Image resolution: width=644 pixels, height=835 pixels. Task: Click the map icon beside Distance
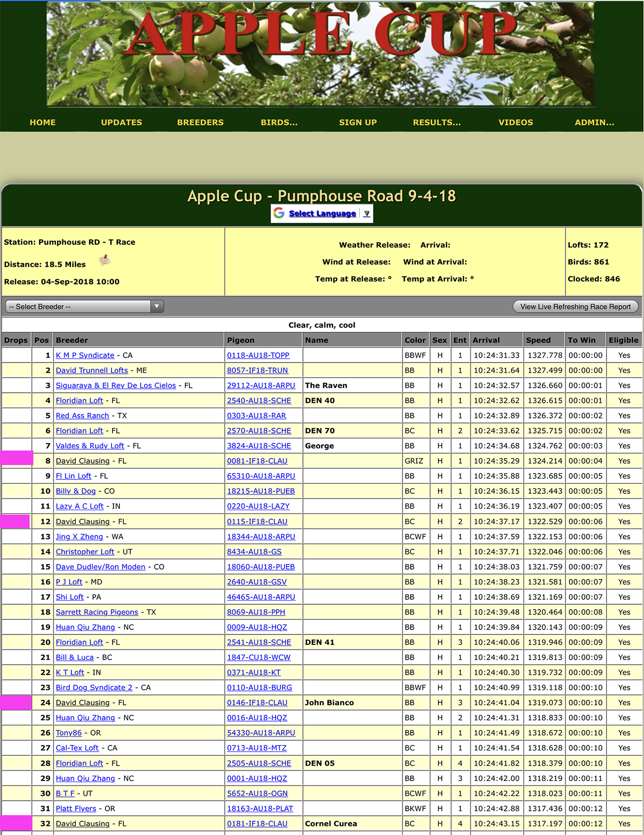pos(105,261)
